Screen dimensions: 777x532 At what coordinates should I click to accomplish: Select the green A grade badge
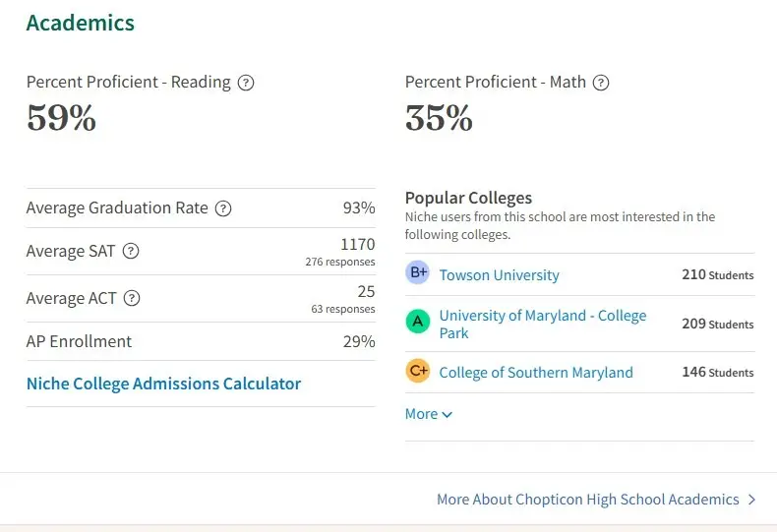418,322
